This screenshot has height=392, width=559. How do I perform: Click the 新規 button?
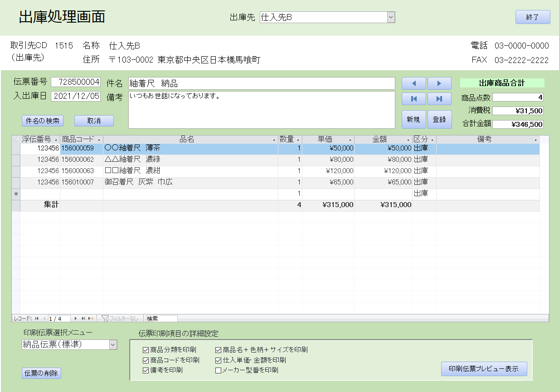413,120
